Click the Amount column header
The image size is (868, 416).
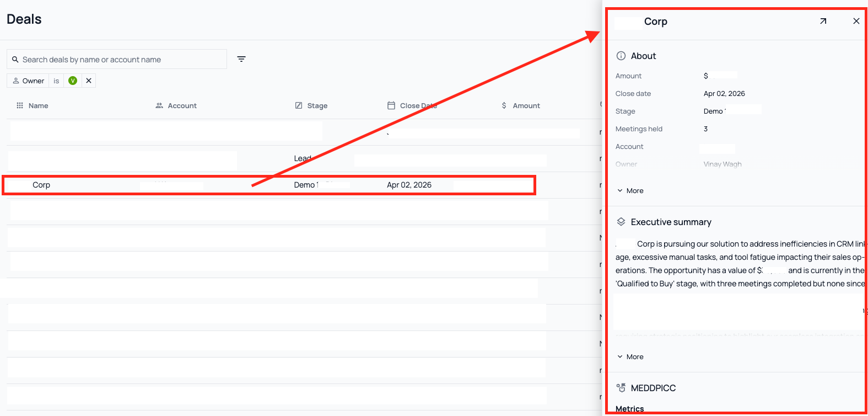pyautogui.click(x=526, y=106)
